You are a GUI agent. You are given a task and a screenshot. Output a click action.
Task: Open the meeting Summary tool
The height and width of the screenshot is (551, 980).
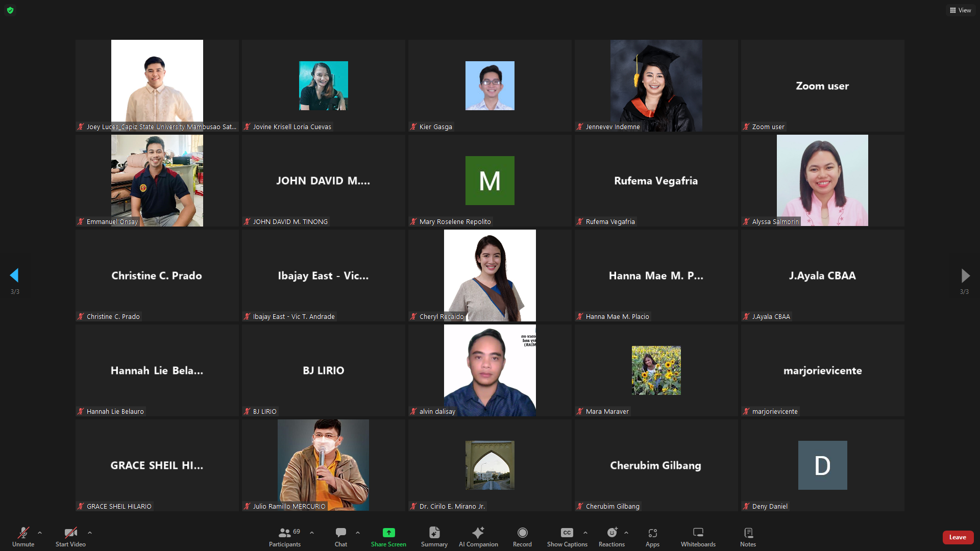pos(434,537)
